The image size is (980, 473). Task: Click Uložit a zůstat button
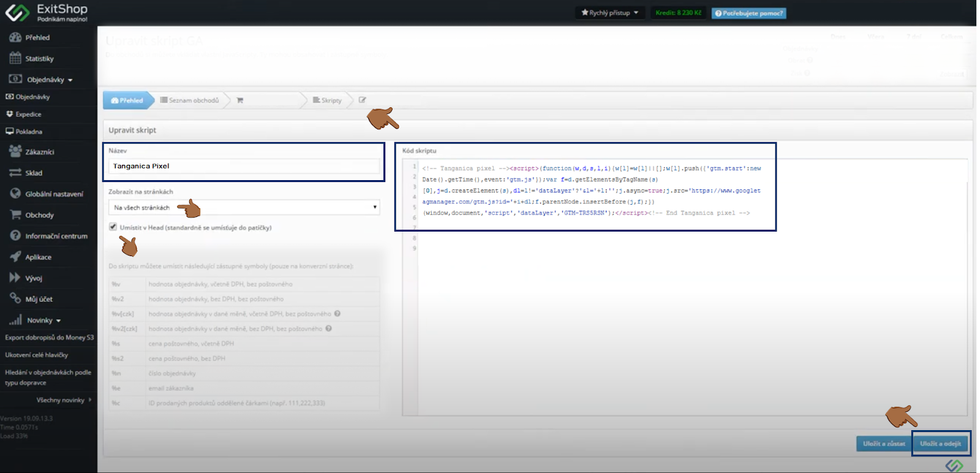pos(884,444)
